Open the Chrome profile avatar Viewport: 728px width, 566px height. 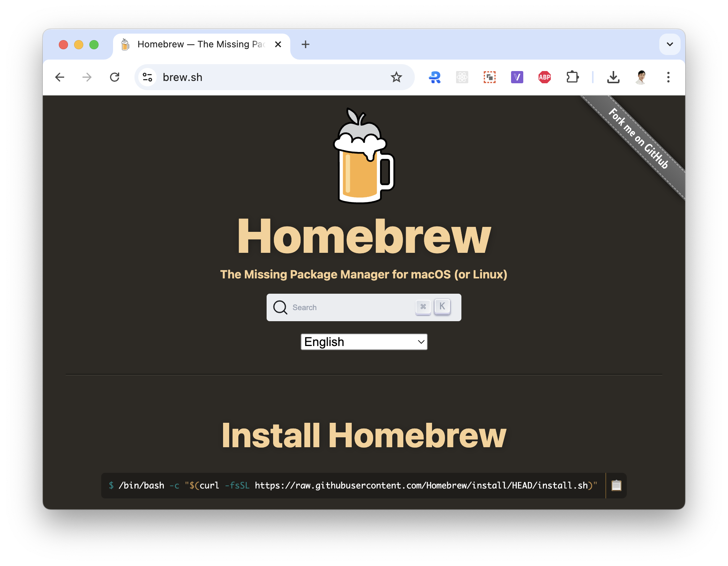[x=641, y=77]
